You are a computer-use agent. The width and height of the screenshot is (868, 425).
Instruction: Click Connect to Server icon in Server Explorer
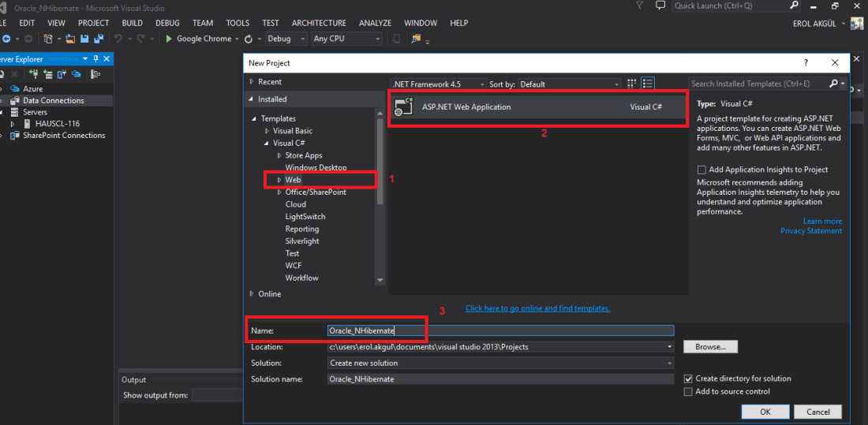pos(47,73)
